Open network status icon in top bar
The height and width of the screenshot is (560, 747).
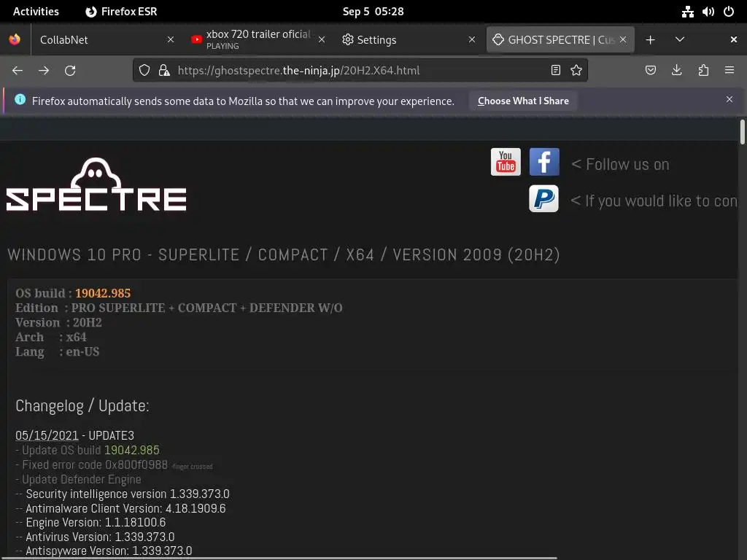[x=687, y=12]
